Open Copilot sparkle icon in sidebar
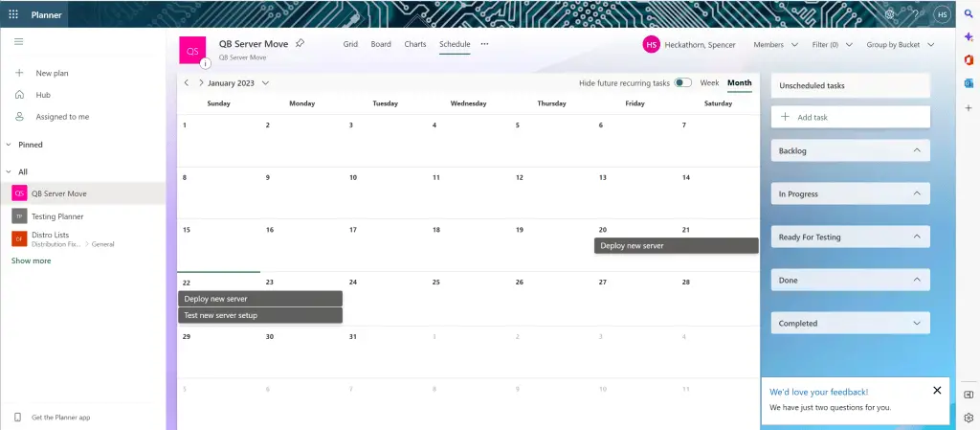The image size is (980, 430). pyautogui.click(x=969, y=37)
